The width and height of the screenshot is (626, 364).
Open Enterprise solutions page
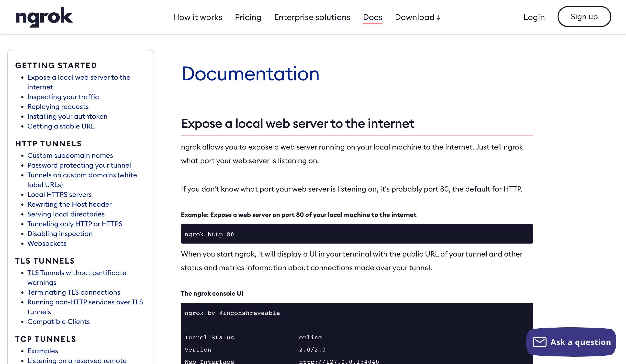click(312, 17)
